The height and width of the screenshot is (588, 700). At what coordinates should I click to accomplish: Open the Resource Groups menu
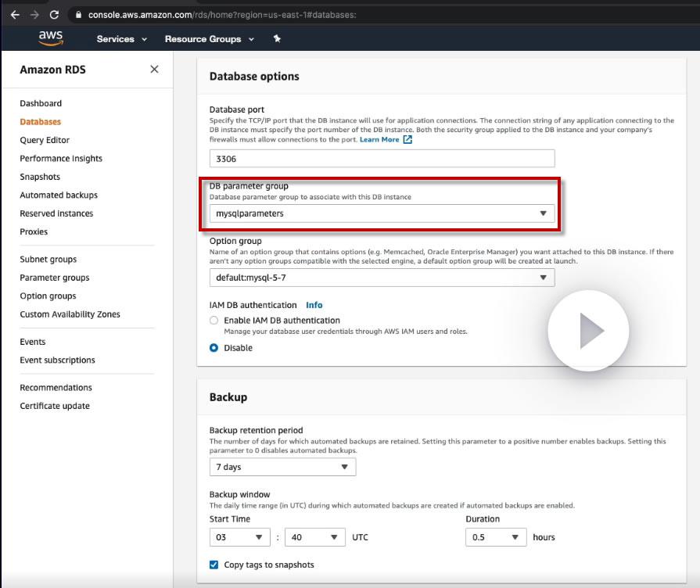click(x=210, y=39)
